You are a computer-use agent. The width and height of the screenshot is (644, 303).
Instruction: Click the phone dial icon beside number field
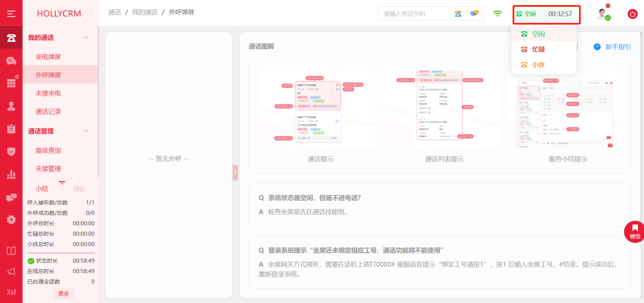(x=458, y=14)
